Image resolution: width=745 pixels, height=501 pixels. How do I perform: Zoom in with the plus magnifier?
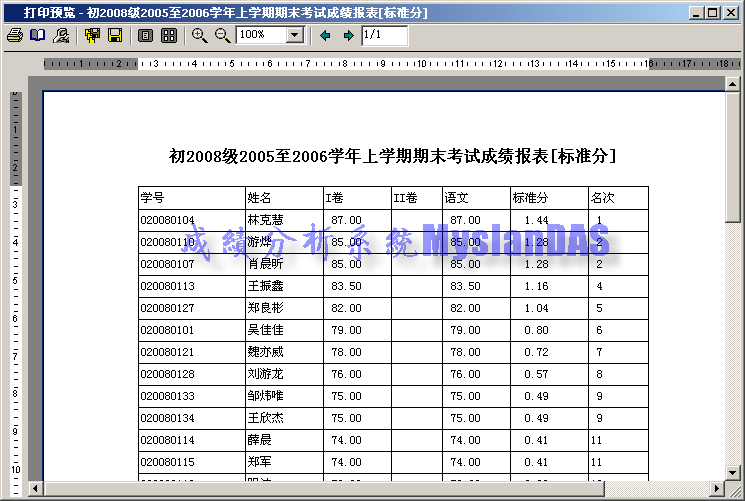tap(199, 36)
